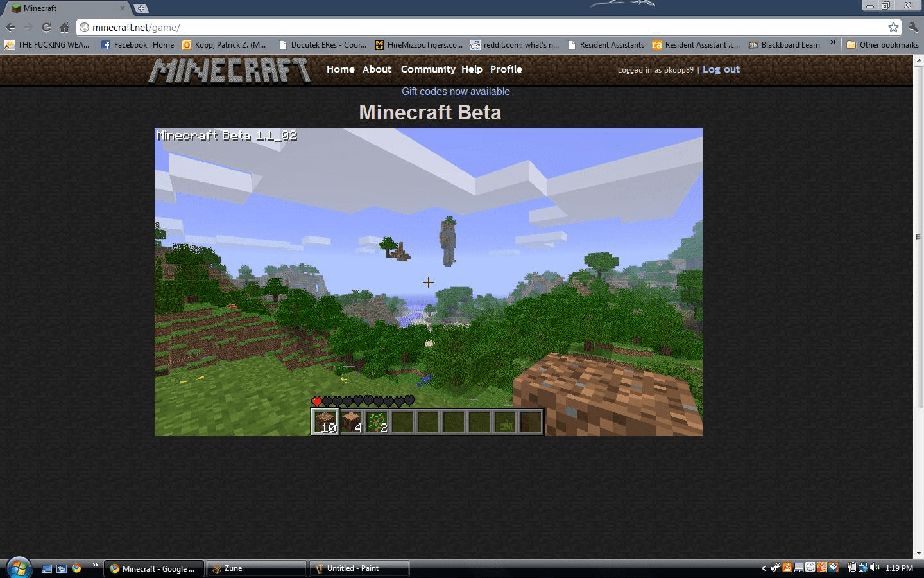This screenshot has width=924, height=578.
Task: Click inside the Minecraft game applet view
Action: tap(429, 282)
